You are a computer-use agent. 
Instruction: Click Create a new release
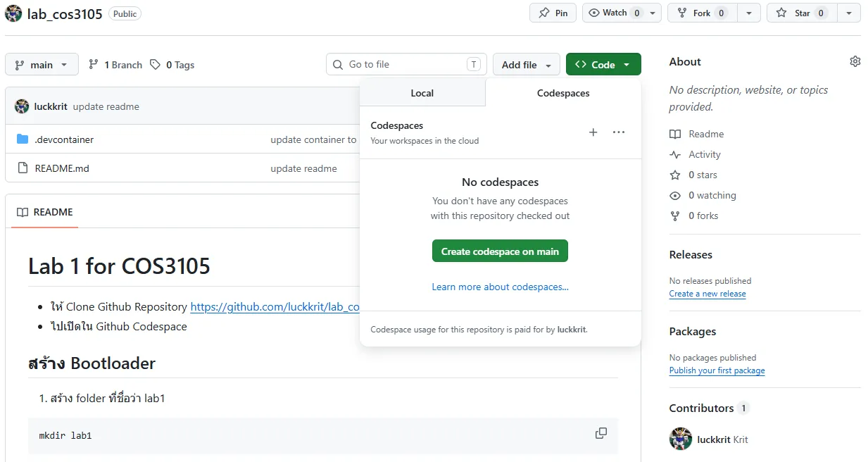coord(707,294)
